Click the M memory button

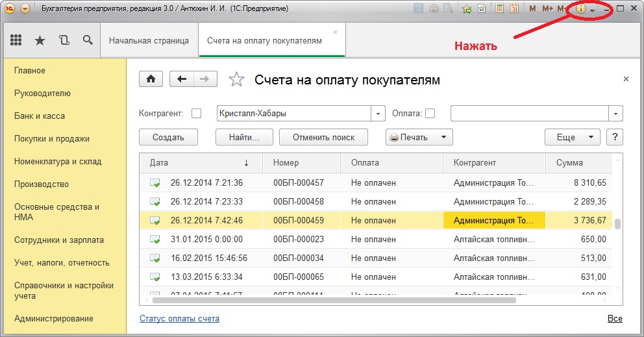(532, 8)
